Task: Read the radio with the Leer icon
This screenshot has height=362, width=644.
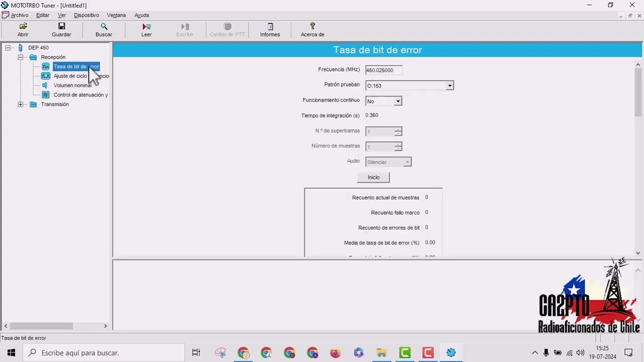Action: (x=146, y=26)
